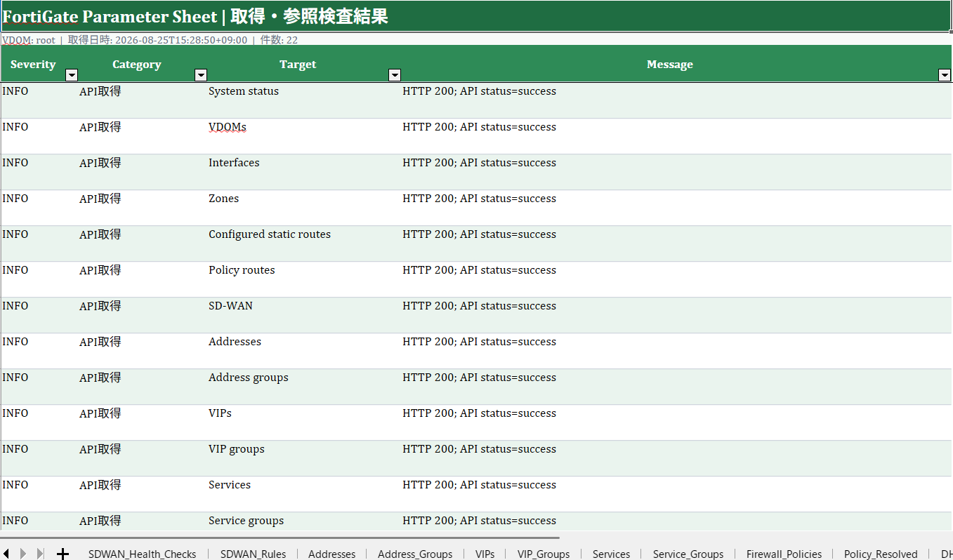This screenshot has height=560, width=953.
Task: Select API取得 category in Policy routes row
Action: pos(143,279)
